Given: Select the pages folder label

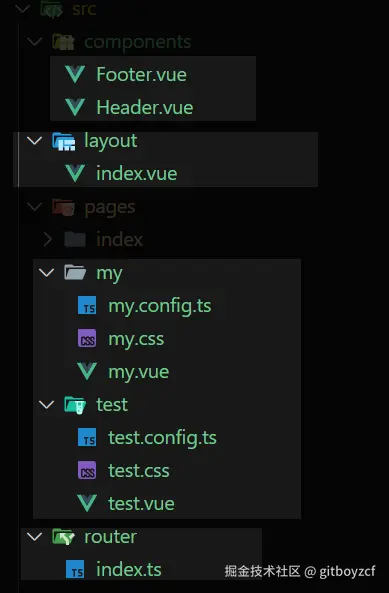Looking at the screenshot, I should click(110, 208).
